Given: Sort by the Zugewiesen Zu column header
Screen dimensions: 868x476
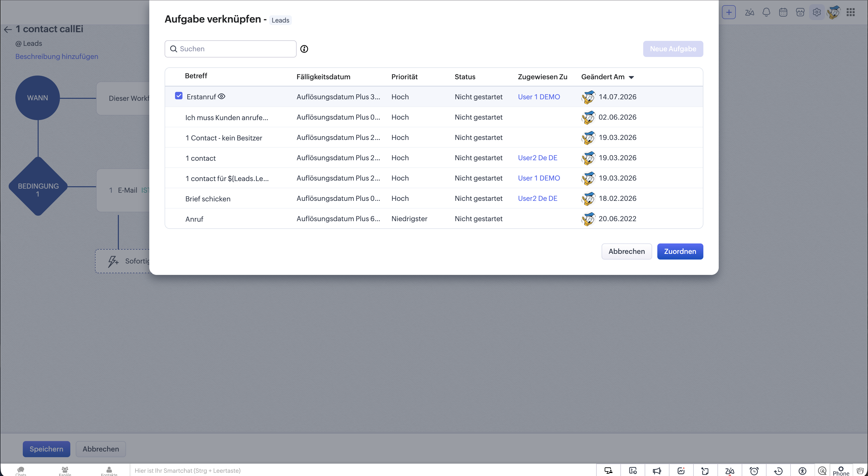Looking at the screenshot, I should click(x=542, y=77).
